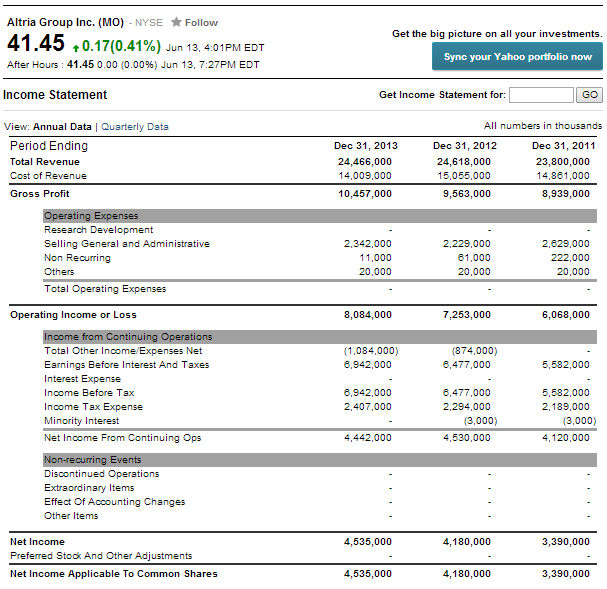The width and height of the screenshot is (607, 589).
Task: Click Operating Income value 8,084,000
Action: 368,315
